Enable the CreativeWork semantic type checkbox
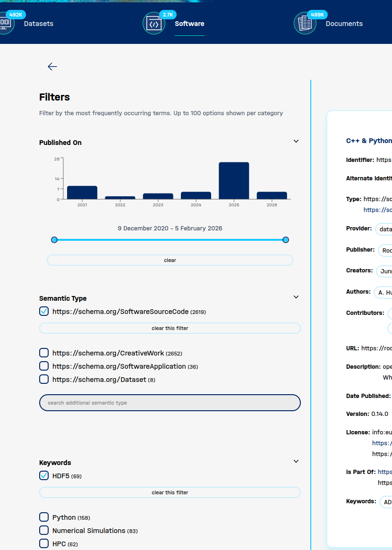392x550 pixels. 43,352
